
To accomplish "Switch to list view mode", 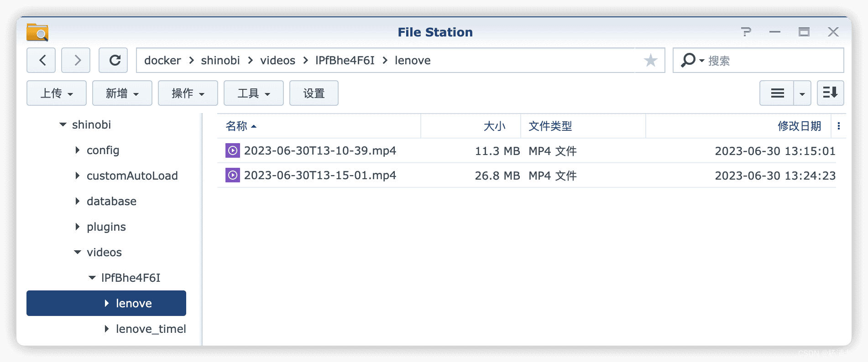I will coord(777,93).
